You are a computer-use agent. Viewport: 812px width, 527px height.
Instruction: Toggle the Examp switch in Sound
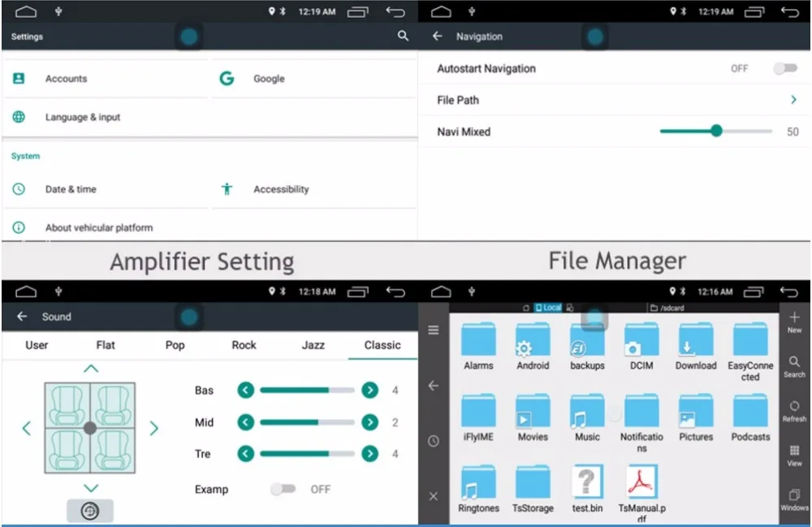pos(283,489)
